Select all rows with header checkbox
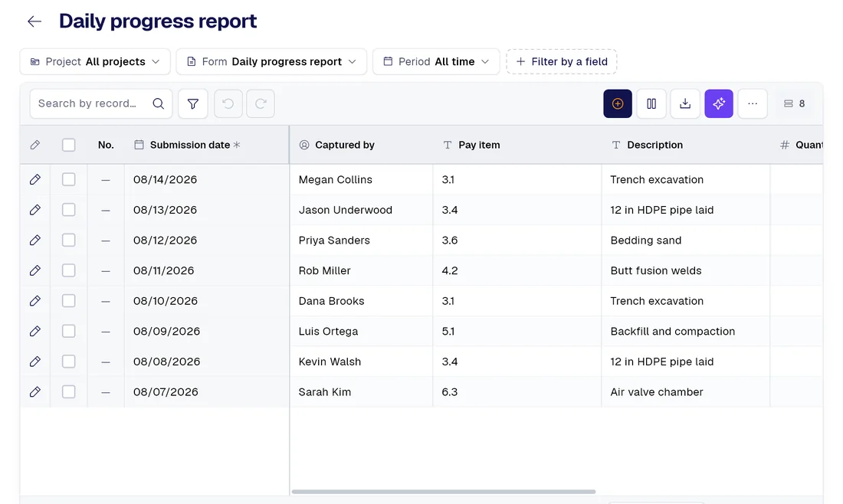The height and width of the screenshot is (504, 843). pos(69,145)
